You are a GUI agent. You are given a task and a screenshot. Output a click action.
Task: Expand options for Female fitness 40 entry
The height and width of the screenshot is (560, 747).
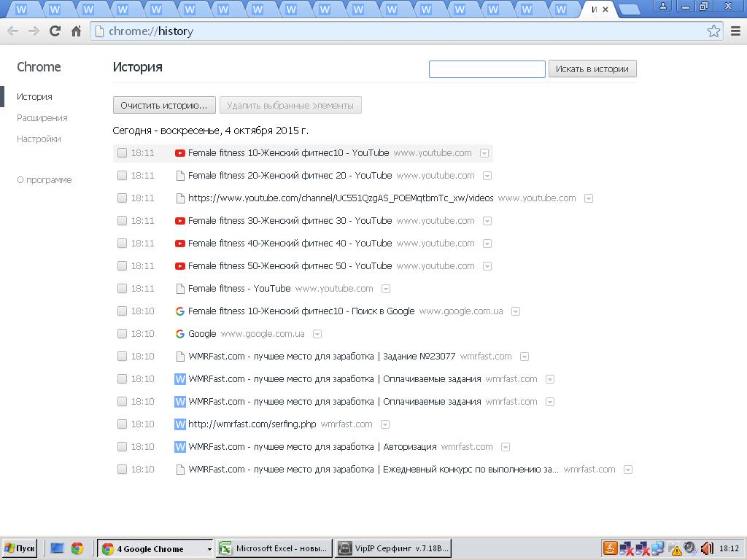(x=487, y=244)
